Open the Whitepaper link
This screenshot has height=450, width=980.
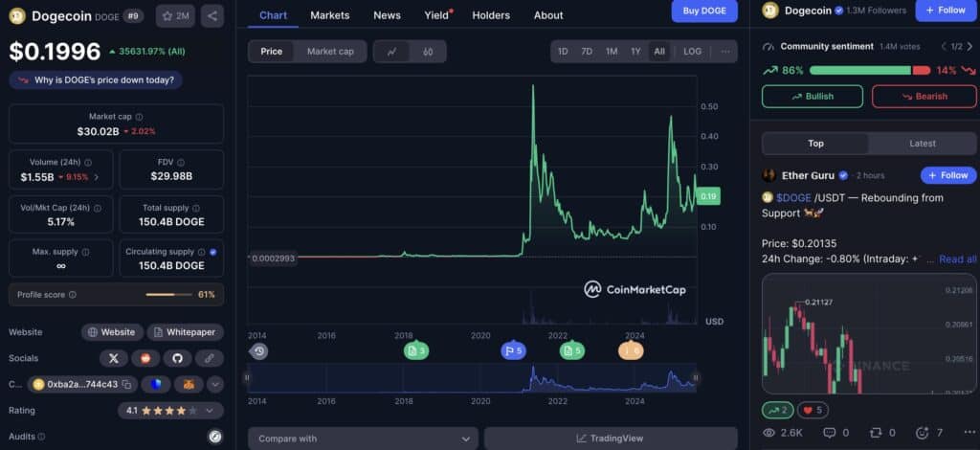pos(185,332)
